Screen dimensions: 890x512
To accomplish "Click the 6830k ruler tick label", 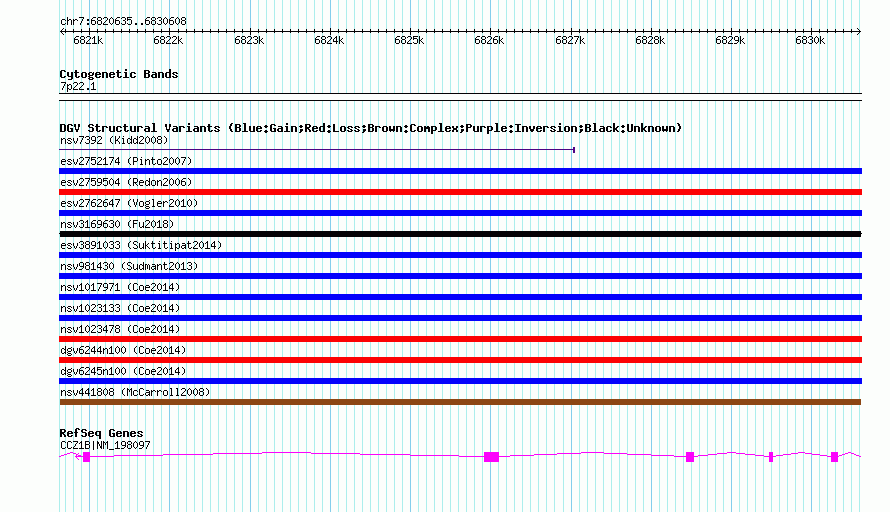I will [x=810, y=40].
